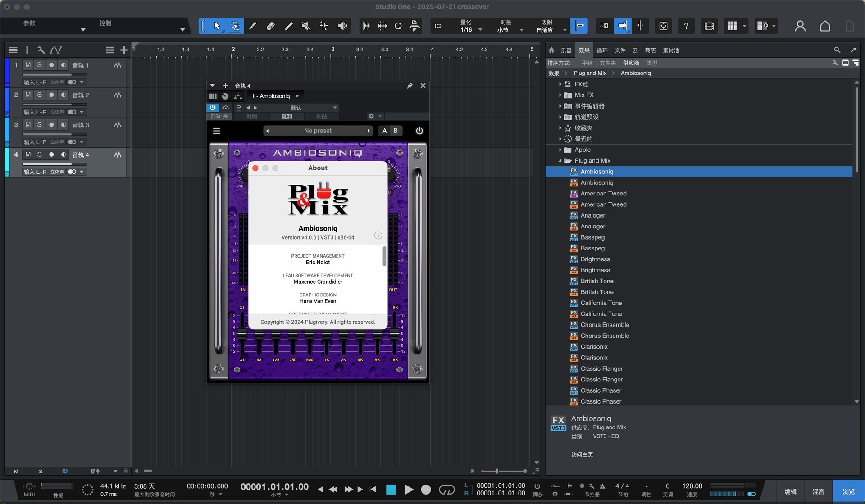Expand the Apple vendor folder

click(x=560, y=150)
